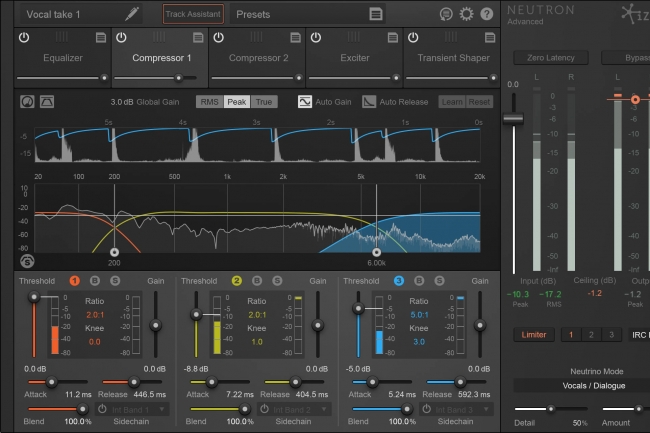This screenshot has width=650, height=433.
Task: Select band 1 orange number button
Action: [x=74, y=281]
